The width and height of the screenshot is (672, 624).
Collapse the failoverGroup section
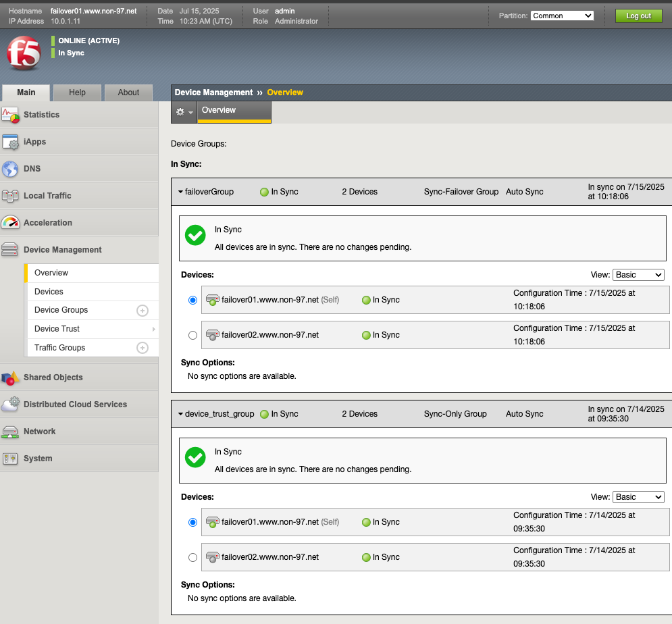pos(180,192)
